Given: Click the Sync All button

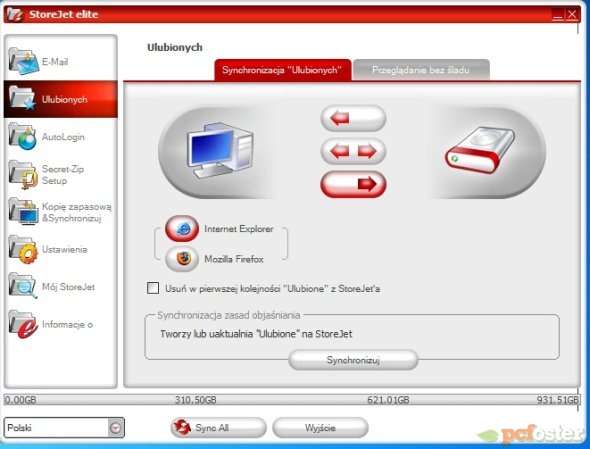Looking at the screenshot, I should point(218,428).
